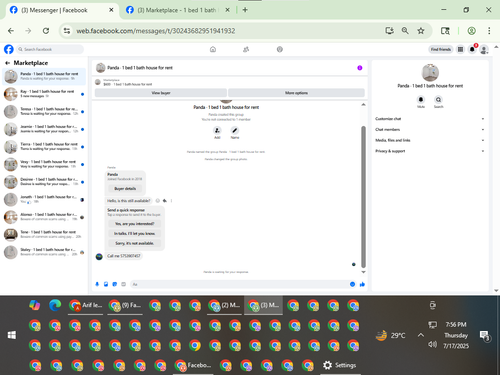Expand the Media, files and links section
The height and width of the screenshot is (375, 500).
(430, 140)
